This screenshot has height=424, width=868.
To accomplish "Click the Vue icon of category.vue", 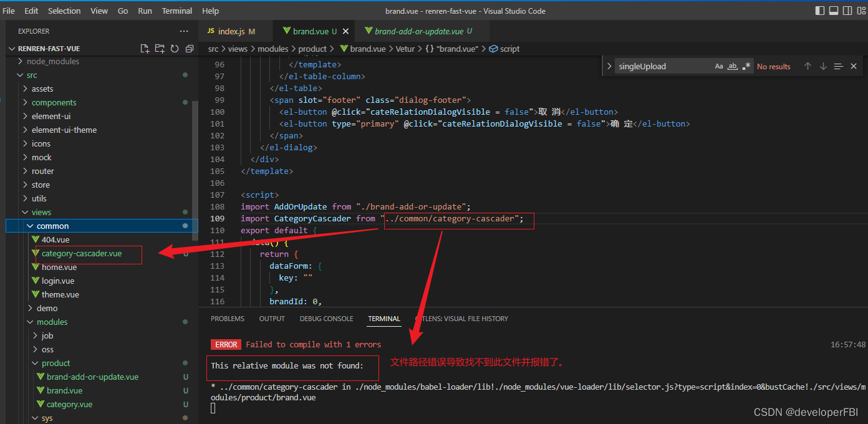I will click(x=41, y=404).
